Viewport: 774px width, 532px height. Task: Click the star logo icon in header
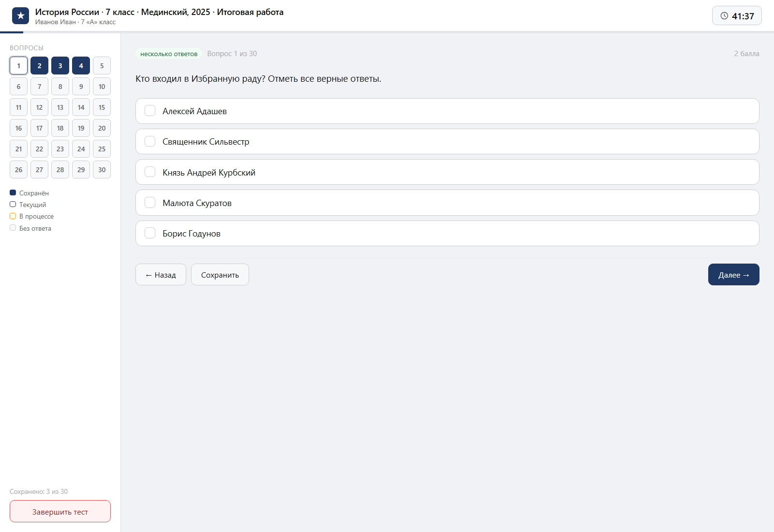[x=20, y=16]
